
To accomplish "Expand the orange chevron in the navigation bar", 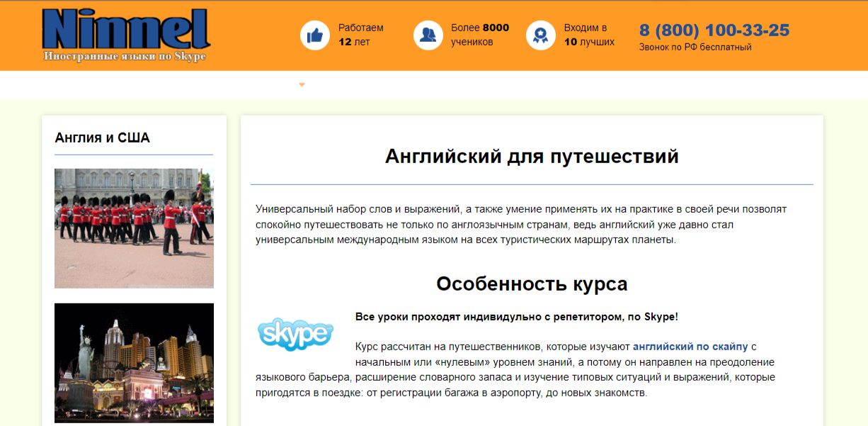I will click(x=302, y=84).
